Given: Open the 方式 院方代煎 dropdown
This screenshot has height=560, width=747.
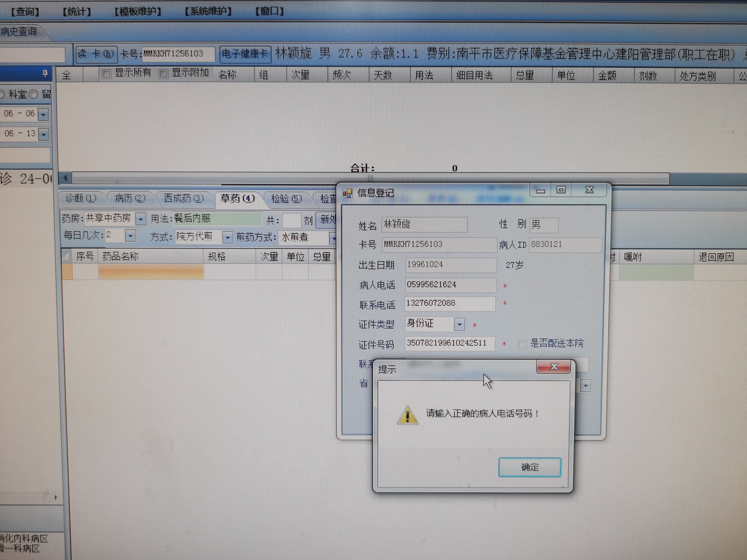Looking at the screenshot, I should coord(228,238).
